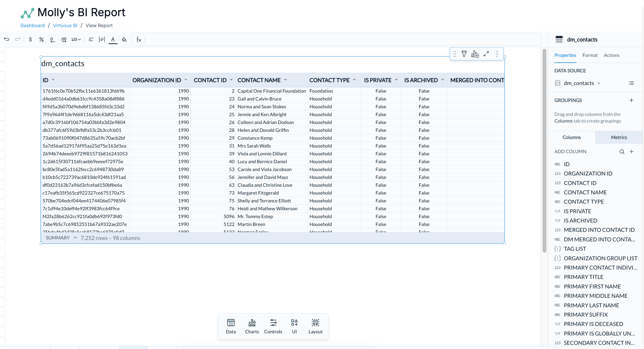Open the 123 number format dropdown
Image resolution: width=644 pixels, height=349 pixels.
point(76,39)
